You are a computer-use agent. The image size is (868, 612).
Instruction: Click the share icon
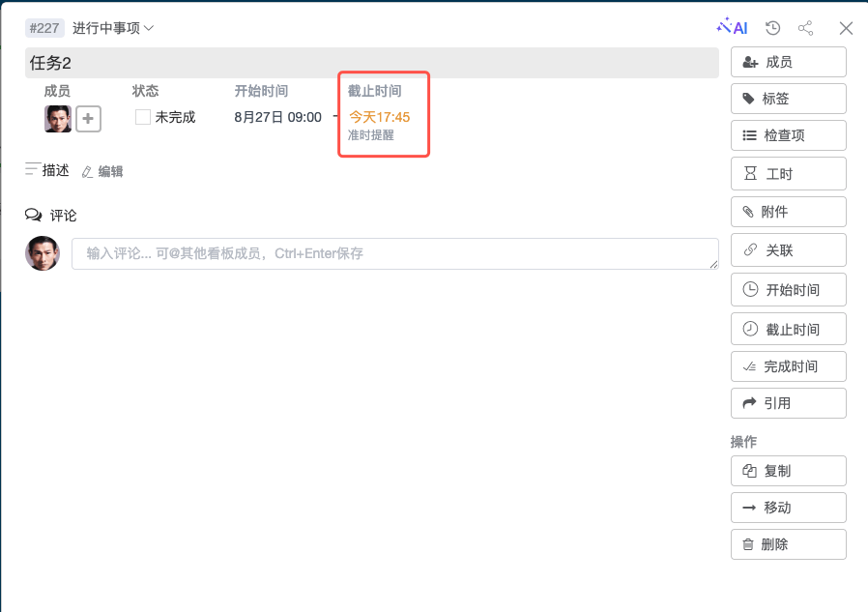pos(805,28)
